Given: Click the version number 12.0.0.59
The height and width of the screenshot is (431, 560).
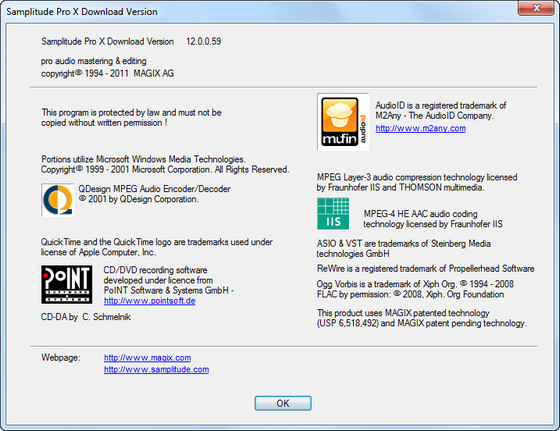Looking at the screenshot, I should [x=204, y=41].
